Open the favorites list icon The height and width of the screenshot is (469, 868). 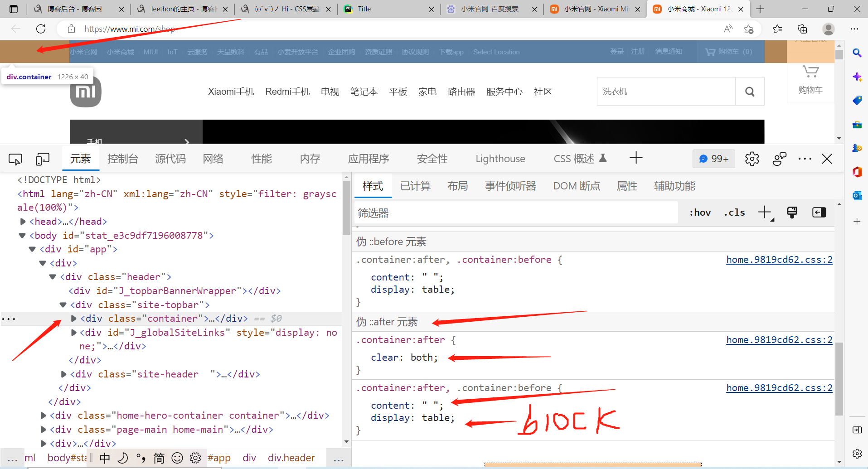tap(777, 29)
